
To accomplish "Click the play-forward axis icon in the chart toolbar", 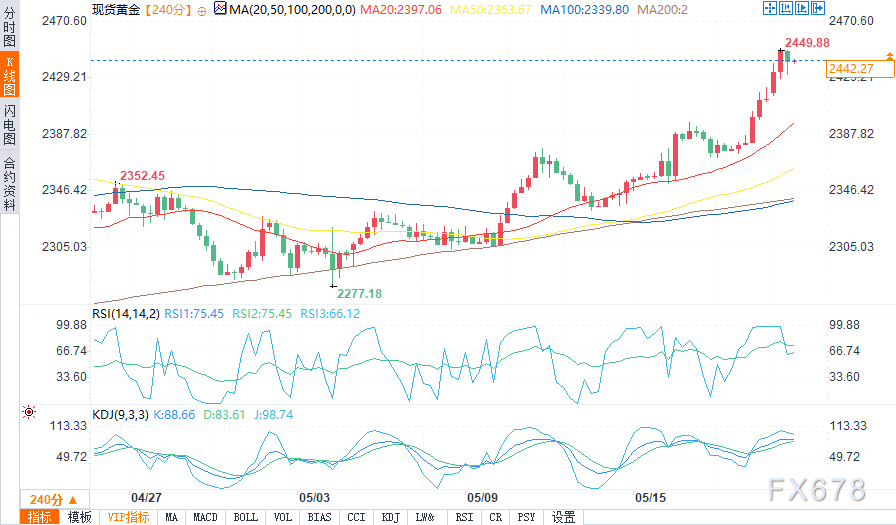I will pos(802,8).
